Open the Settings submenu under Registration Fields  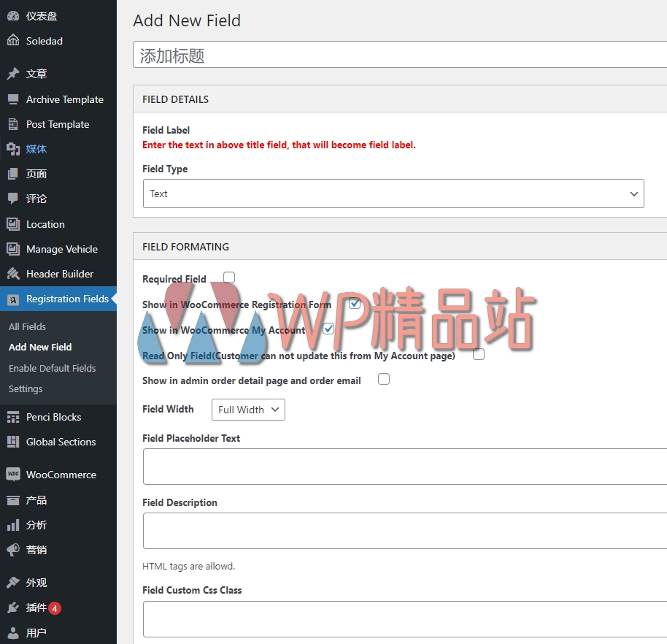point(23,388)
